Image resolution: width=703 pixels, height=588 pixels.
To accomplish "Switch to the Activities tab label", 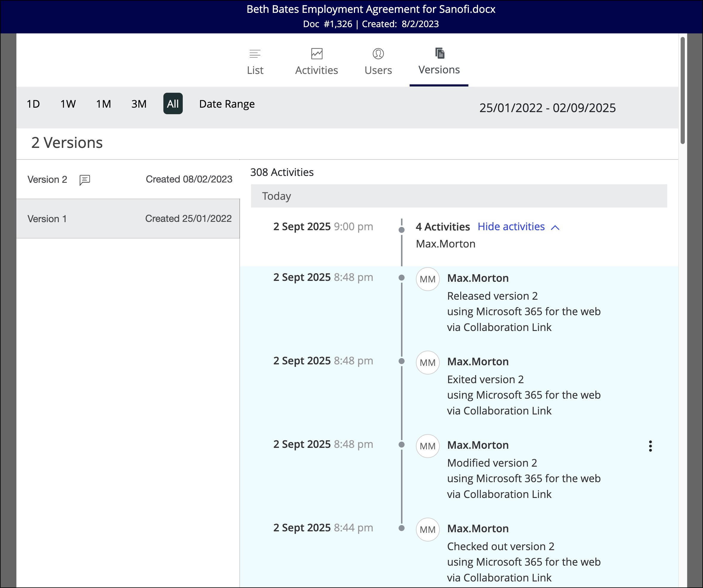I will (316, 70).
